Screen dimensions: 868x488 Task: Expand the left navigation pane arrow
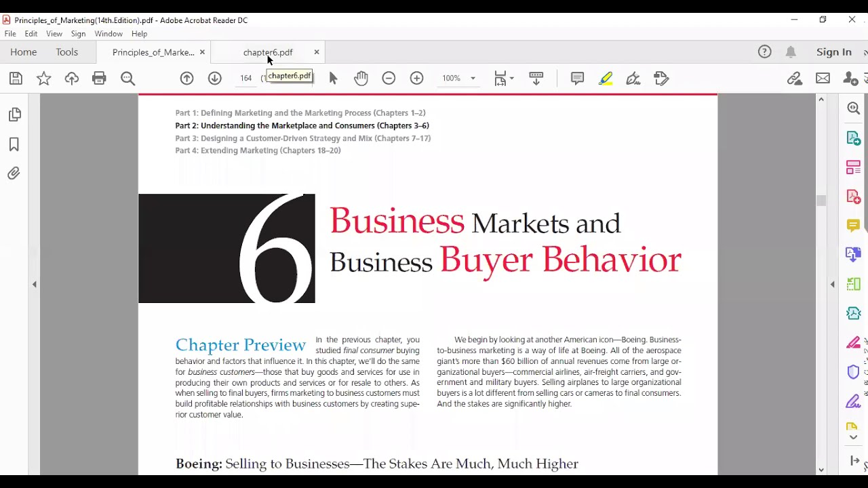[x=35, y=285]
